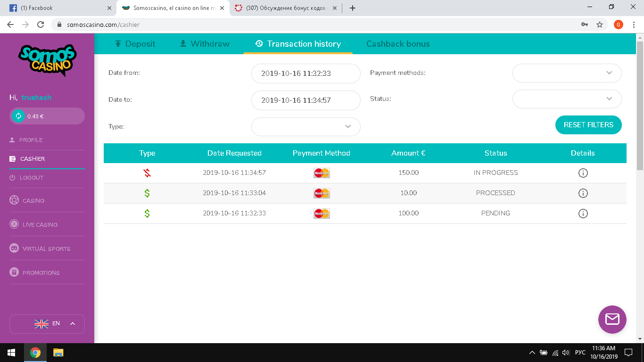
Task: Click the volume icon in system tray
Action: (x=566, y=353)
